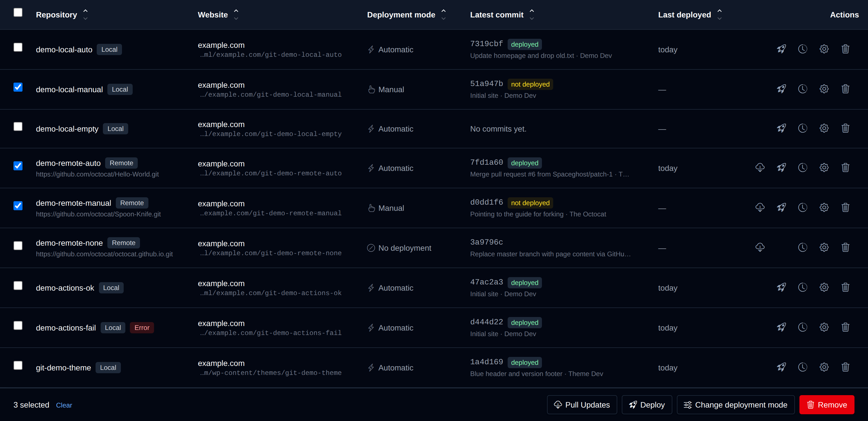Delete demo-actions-fail using its trash icon
Viewport: 868px width, 421px height.
pyautogui.click(x=845, y=327)
